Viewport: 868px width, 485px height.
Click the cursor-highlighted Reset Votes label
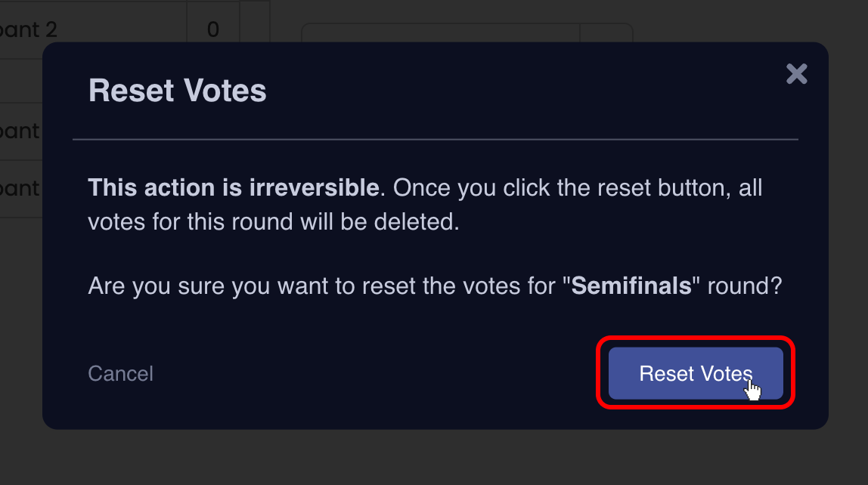[x=695, y=373]
